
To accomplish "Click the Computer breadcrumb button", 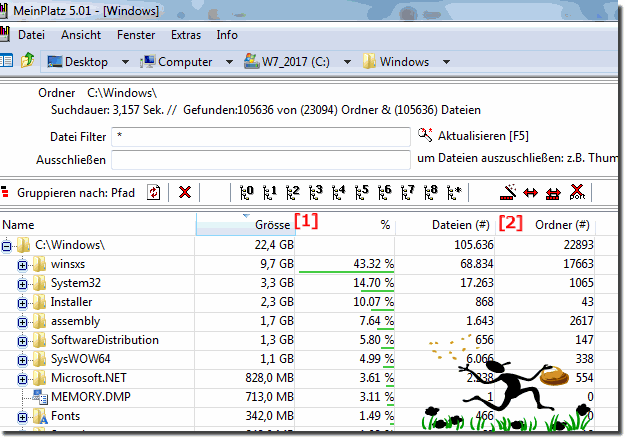I will coord(176,62).
